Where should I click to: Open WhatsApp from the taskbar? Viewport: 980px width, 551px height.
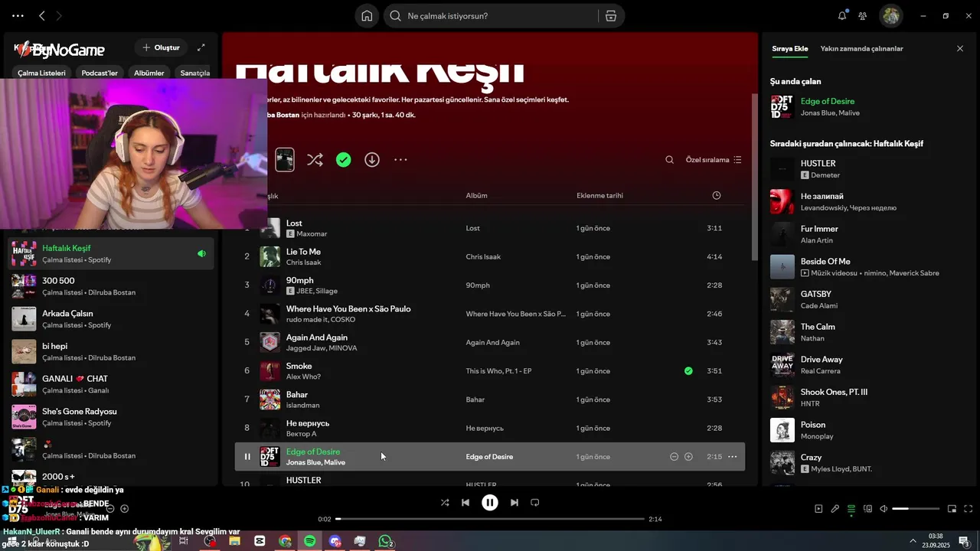pos(386,541)
